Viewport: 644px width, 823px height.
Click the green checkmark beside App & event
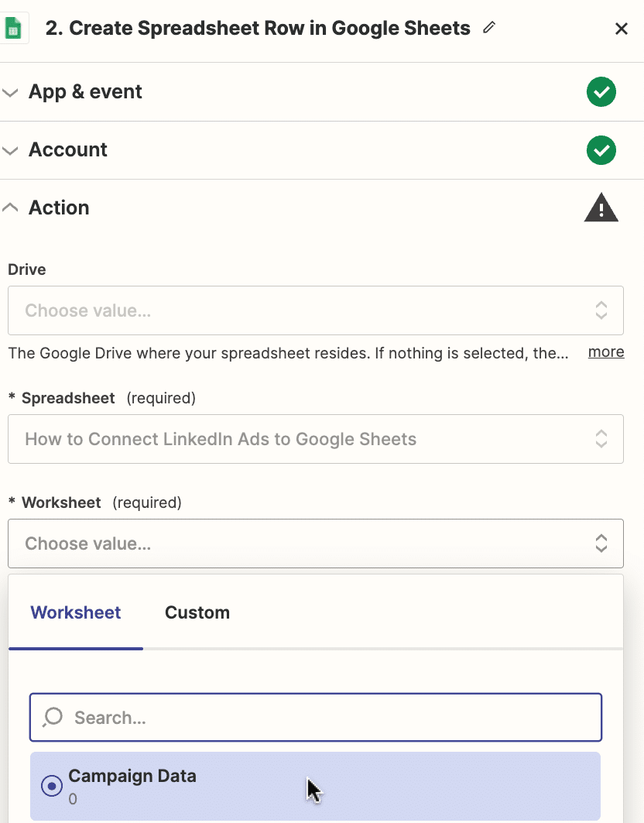601,92
